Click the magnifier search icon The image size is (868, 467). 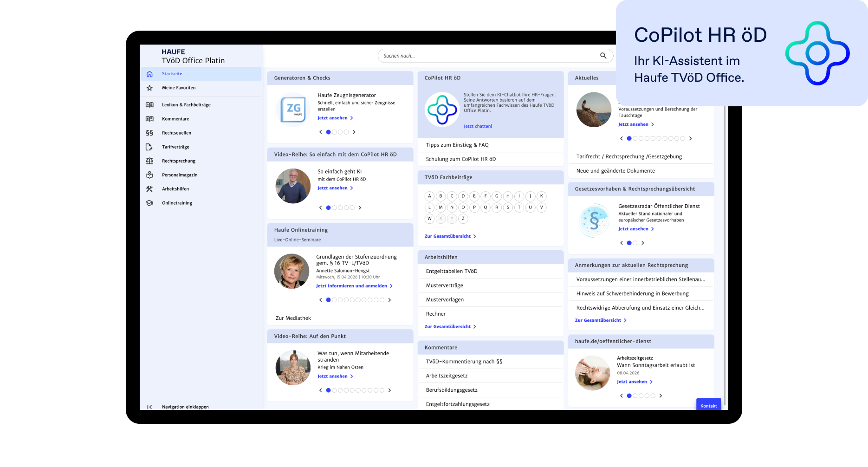(x=603, y=56)
